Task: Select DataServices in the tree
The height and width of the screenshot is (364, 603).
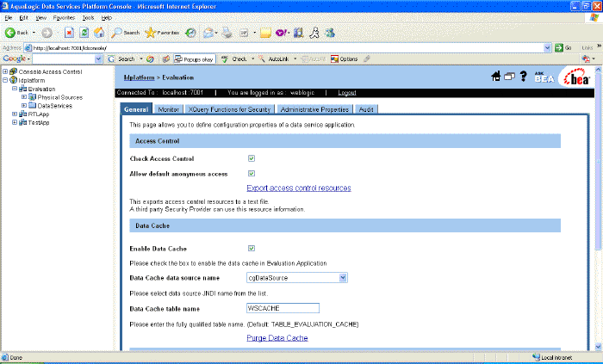Action: click(x=55, y=106)
